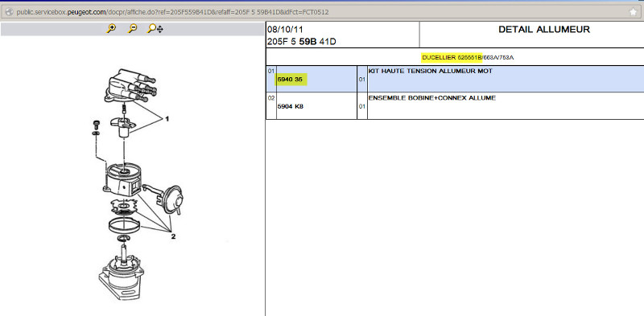This screenshot has height=316, width=644.
Task: Click the zoom out magnifier icon
Action: pyautogui.click(x=132, y=29)
